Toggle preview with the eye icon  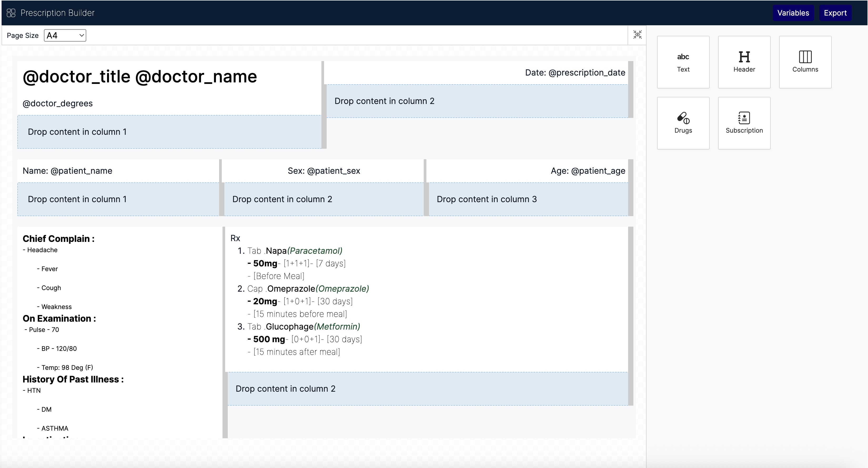click(637, 35)
